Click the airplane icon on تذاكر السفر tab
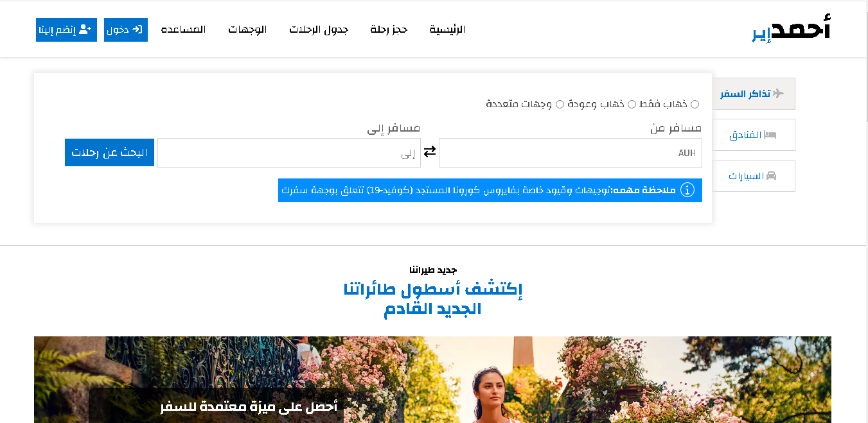The image size is (868, 423). pos(778,94)
